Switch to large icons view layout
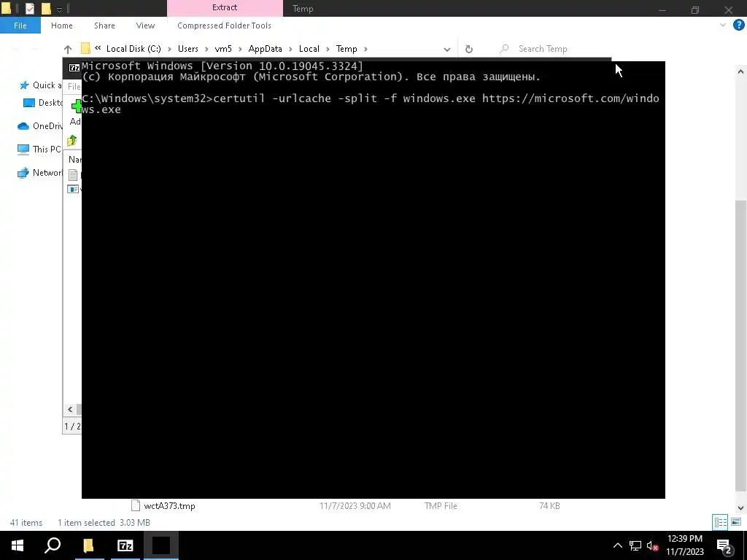 click(736, 522)
